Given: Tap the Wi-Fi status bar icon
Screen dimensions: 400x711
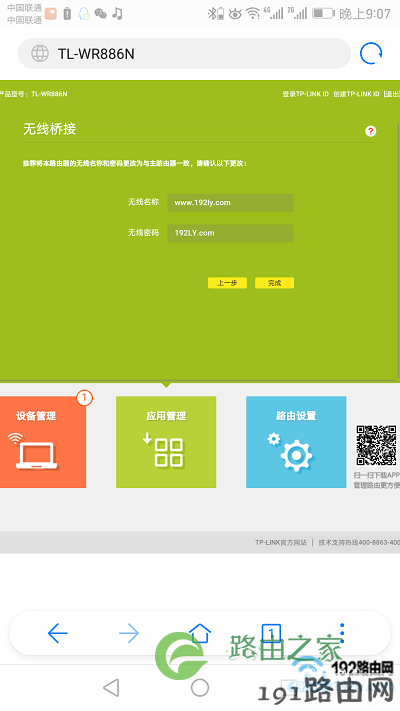Looking at the screenshot, I should pos(253,14).
